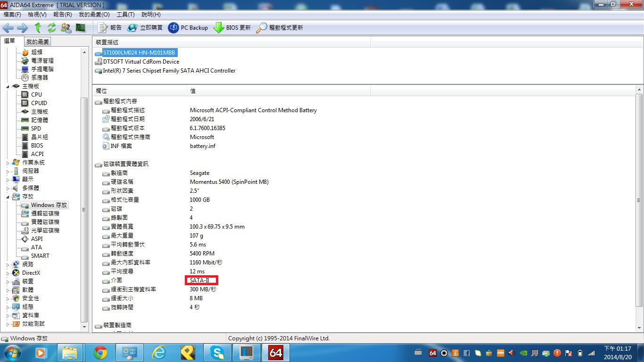Select ACPI tree item

click(37, 154)
